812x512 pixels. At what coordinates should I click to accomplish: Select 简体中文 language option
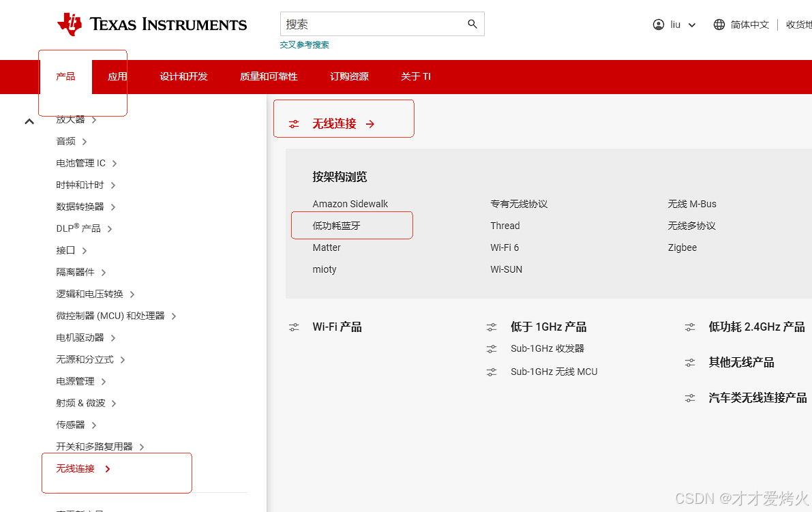coord(749,25)
